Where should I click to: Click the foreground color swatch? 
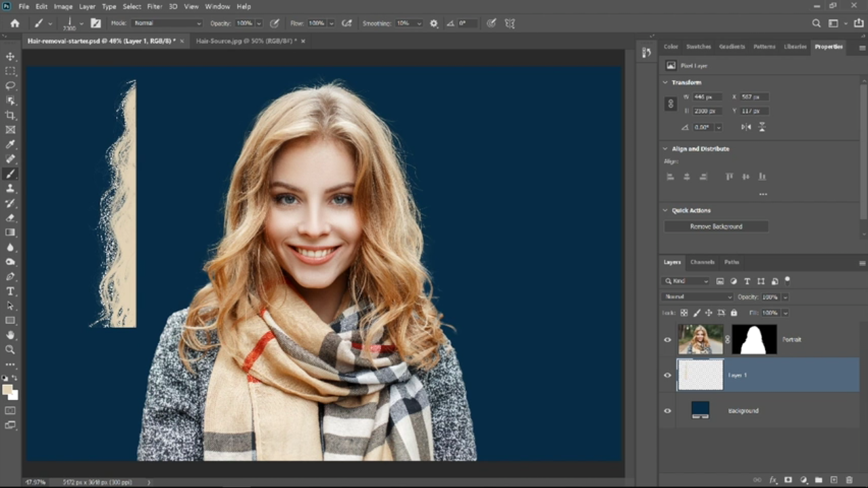tap(7, 390)
